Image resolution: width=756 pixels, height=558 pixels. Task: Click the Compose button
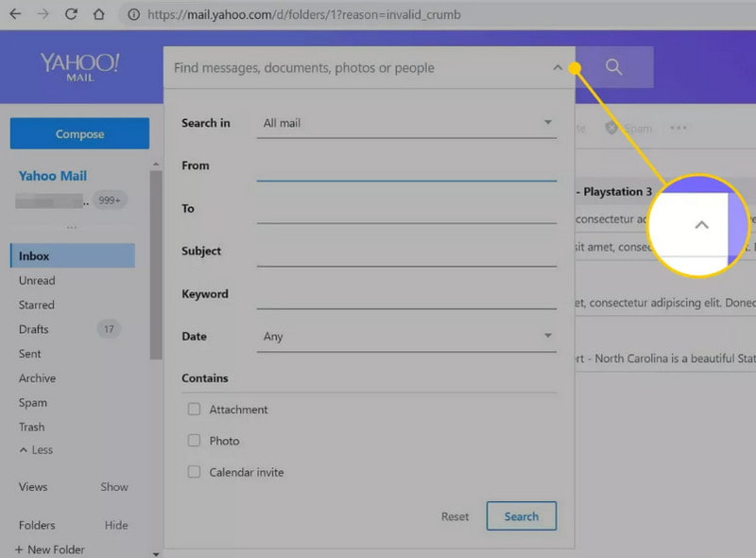point(79,133)
